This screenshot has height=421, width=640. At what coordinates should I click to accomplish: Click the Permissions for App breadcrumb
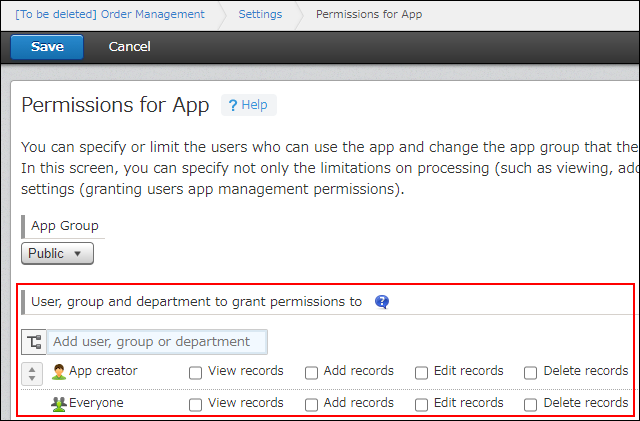pos(370,15)
